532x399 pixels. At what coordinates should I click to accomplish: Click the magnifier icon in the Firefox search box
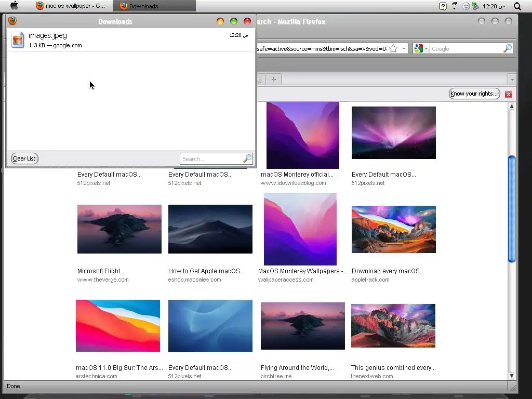pos(507,48)
